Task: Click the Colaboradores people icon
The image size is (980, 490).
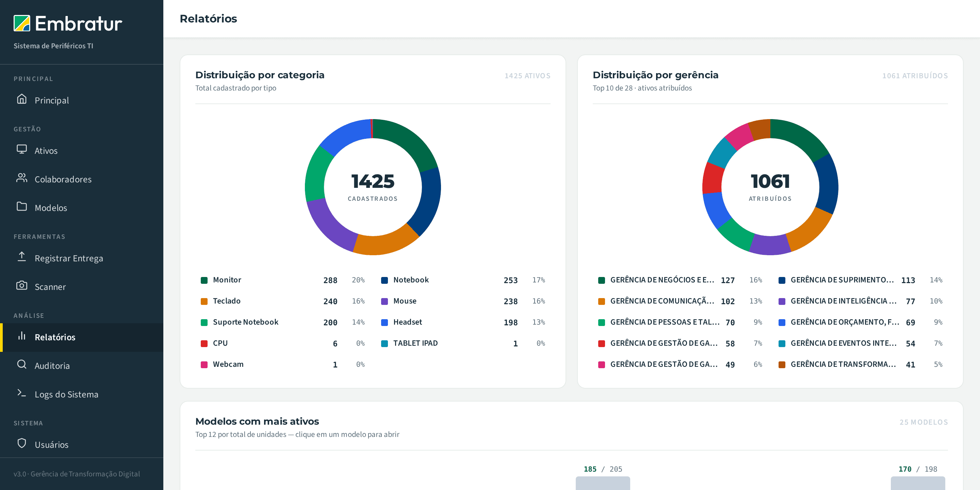Action: 22,178
